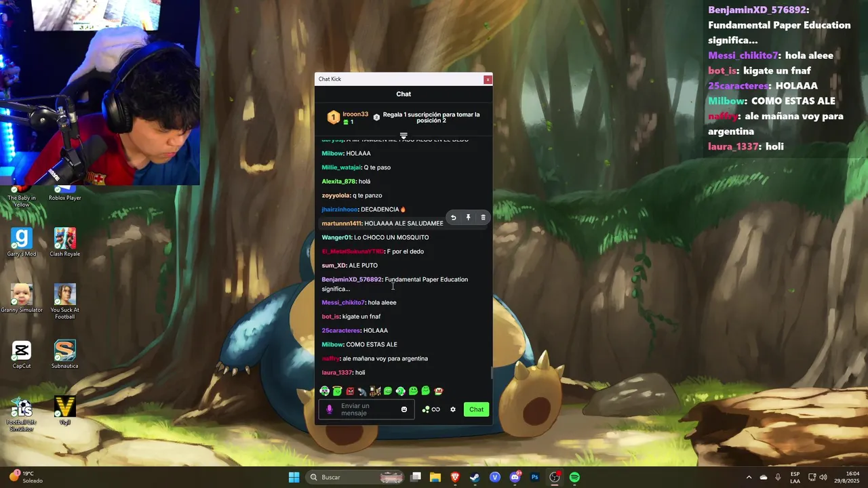The height and width of the screenshot is (488, 868).
Task: Click the Enviar un mensaje input field
Action: point(367,409)
